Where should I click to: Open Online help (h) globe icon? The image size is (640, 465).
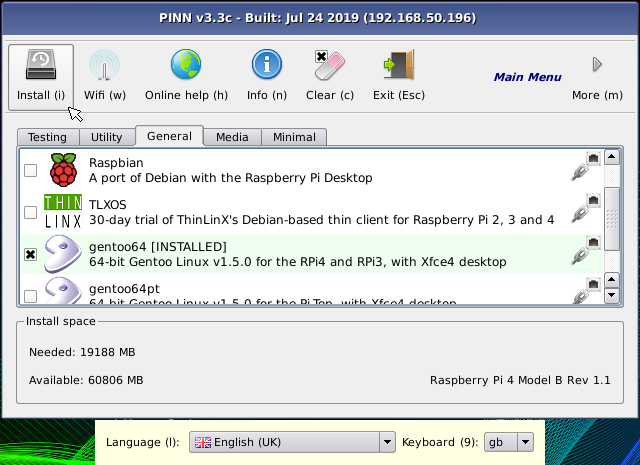tap(186, 64)
